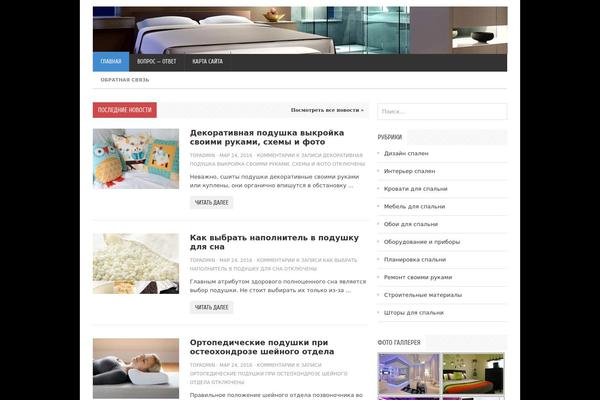The height and width of the screenshot is (400, 600).
Task: Open the Строительные материалы category
Action: point(423,295)
